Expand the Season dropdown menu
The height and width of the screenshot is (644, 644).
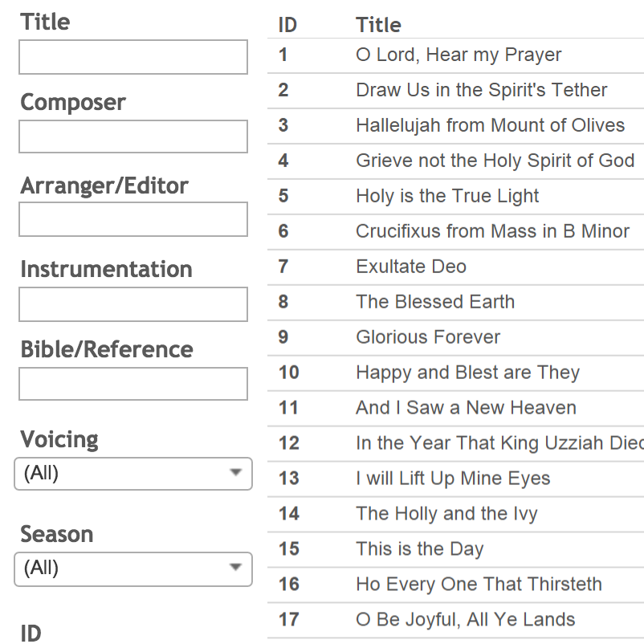[133, 569]
